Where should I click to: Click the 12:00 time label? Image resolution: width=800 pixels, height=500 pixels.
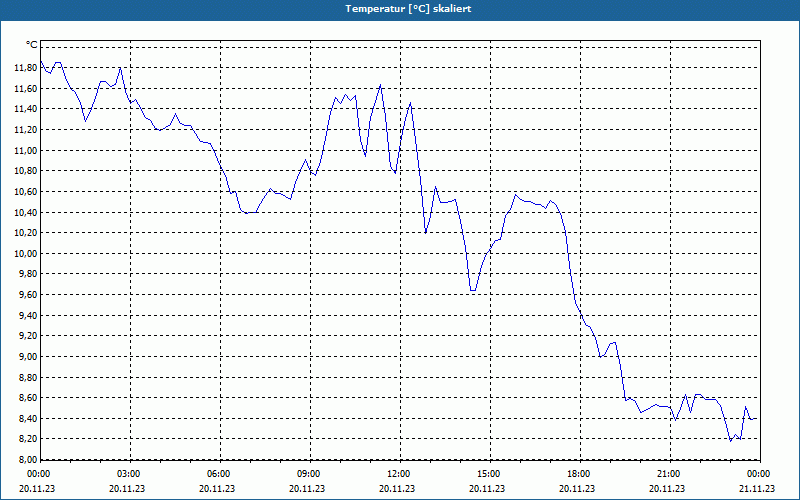398,473
